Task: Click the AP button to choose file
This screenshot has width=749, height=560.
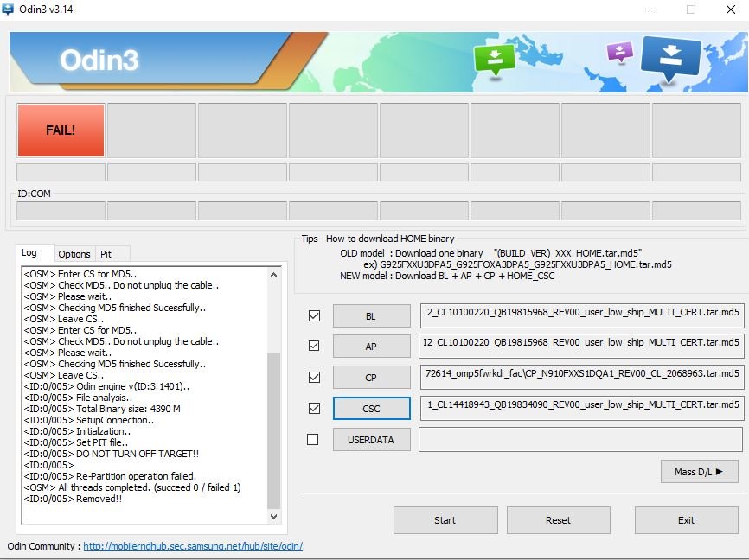Action: [371, 347]
